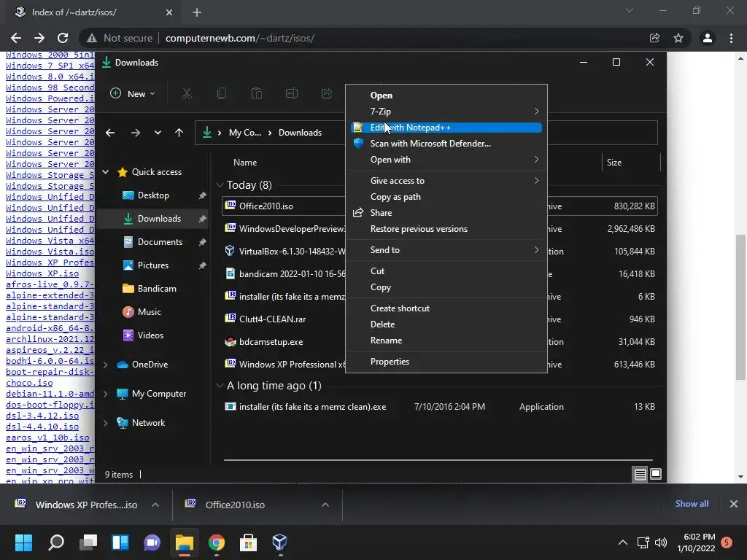The image size is (747, 560).
Task: Click the Windows Start button
Action: pyautogui.click(x=24, y=542)
